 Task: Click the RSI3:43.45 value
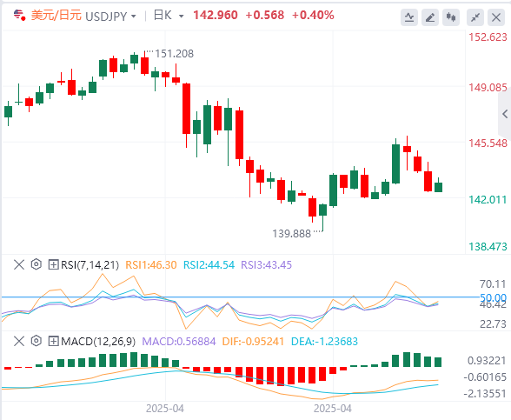266,264
